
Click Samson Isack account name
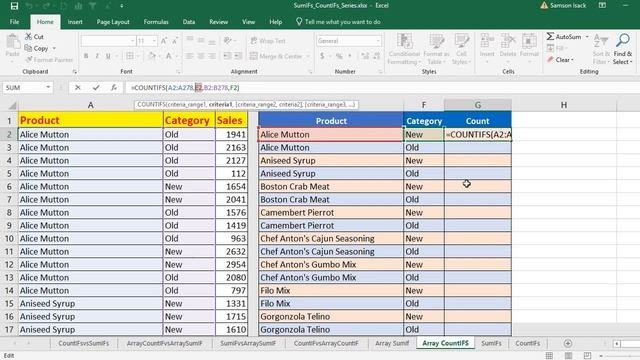568,6
